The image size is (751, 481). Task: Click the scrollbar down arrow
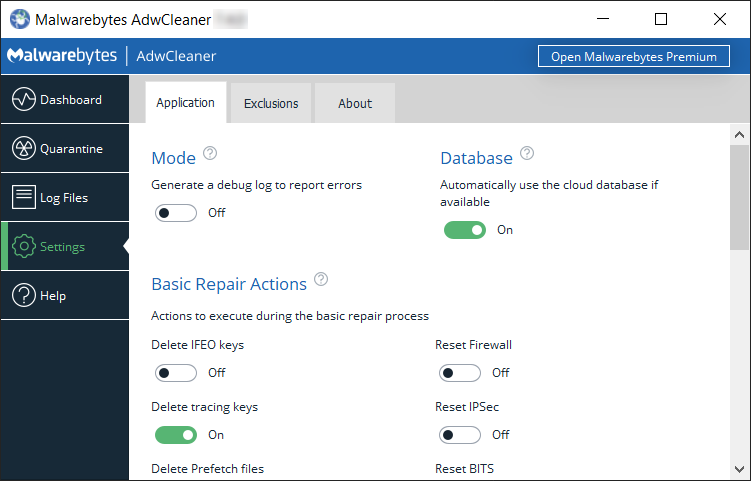click(x=740, y=468)
